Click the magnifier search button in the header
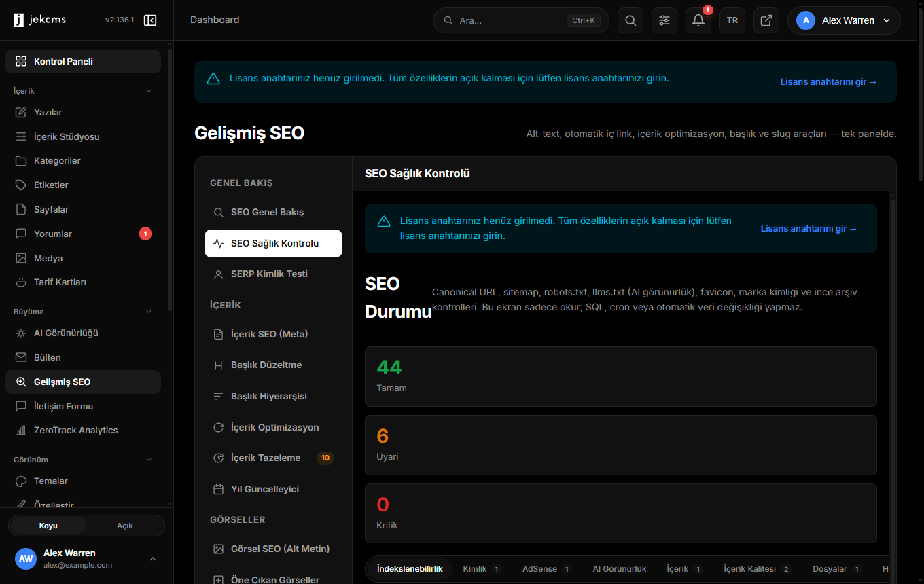Screen dimensions: 924x584 pos(630,20)
